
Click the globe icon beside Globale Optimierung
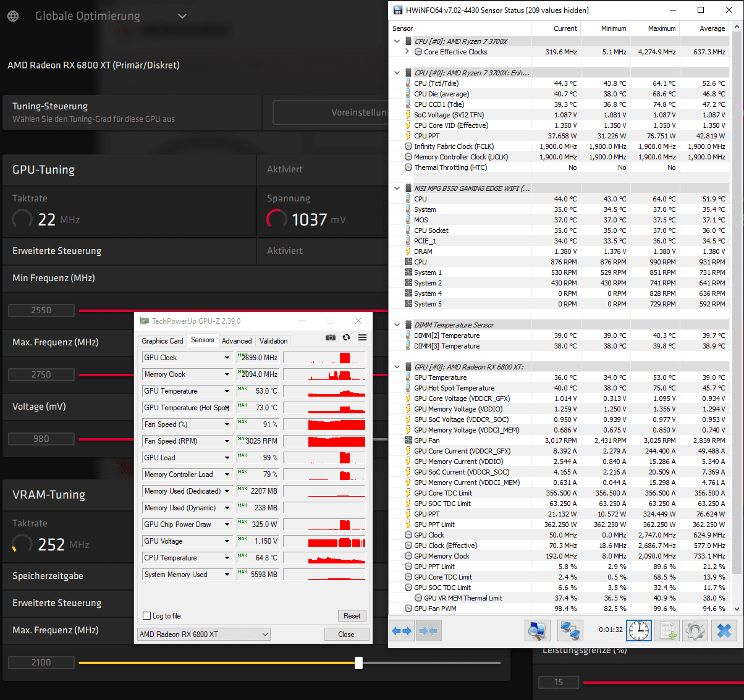coord(13,16)
